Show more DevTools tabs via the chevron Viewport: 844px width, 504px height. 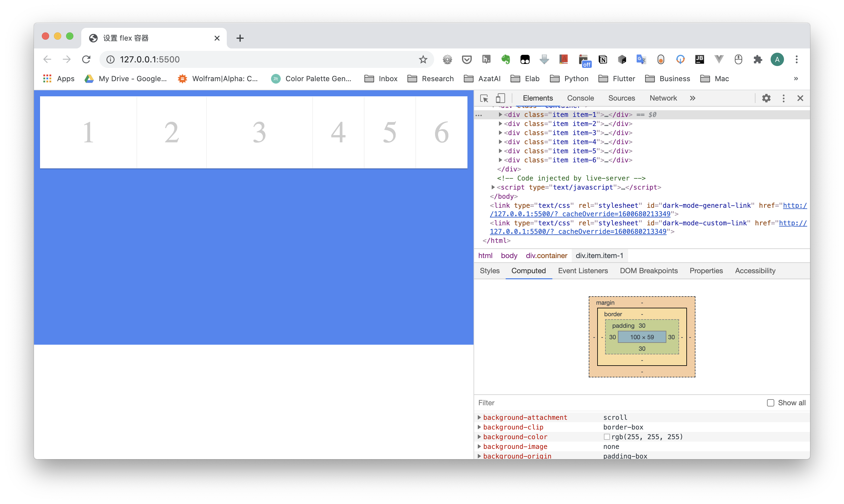692,98
